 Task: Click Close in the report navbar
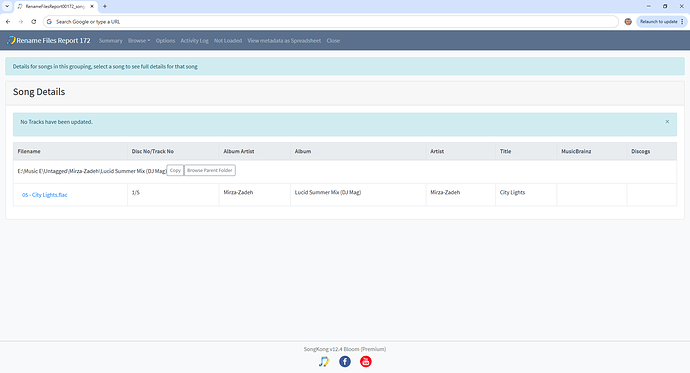[333, 40]
